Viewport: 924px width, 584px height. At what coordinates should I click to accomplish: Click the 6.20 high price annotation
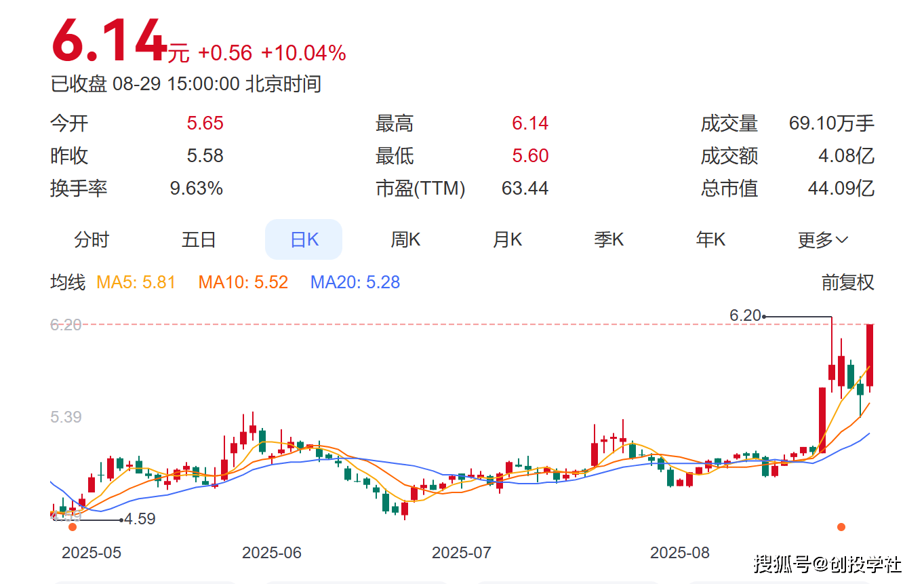click(745, 315)
